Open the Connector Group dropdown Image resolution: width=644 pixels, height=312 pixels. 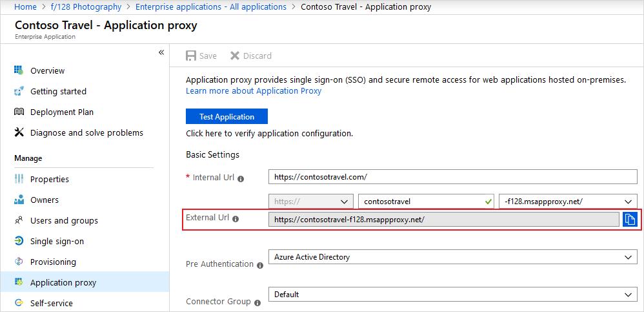point(452,295)
